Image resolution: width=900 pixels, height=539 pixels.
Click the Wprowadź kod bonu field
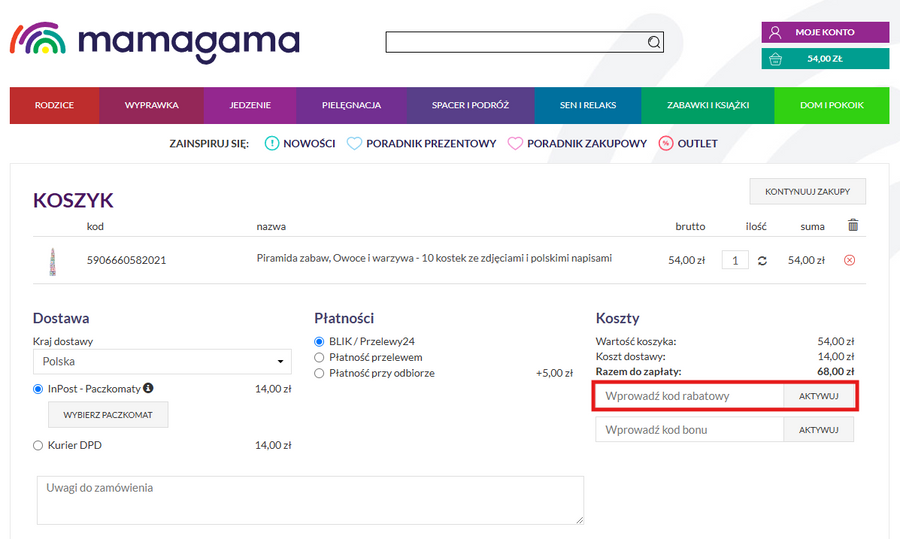pyautogui.click(x=689, y=430)
